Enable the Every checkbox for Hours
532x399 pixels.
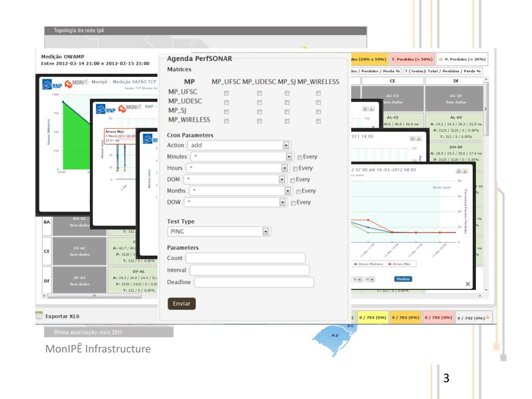(x=295, y=169)
